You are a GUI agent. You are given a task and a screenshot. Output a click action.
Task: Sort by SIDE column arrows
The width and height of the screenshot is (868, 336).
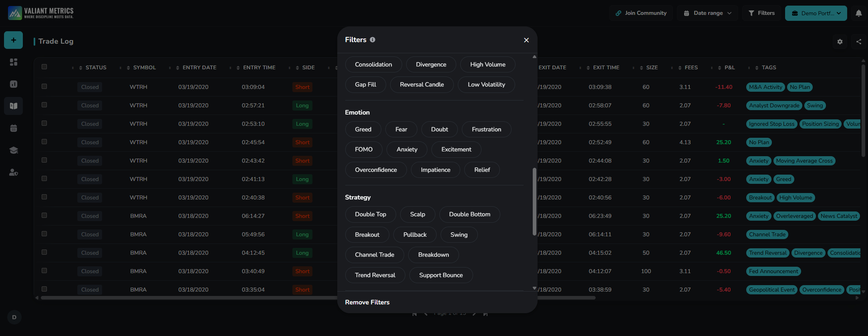pos(297,68)
